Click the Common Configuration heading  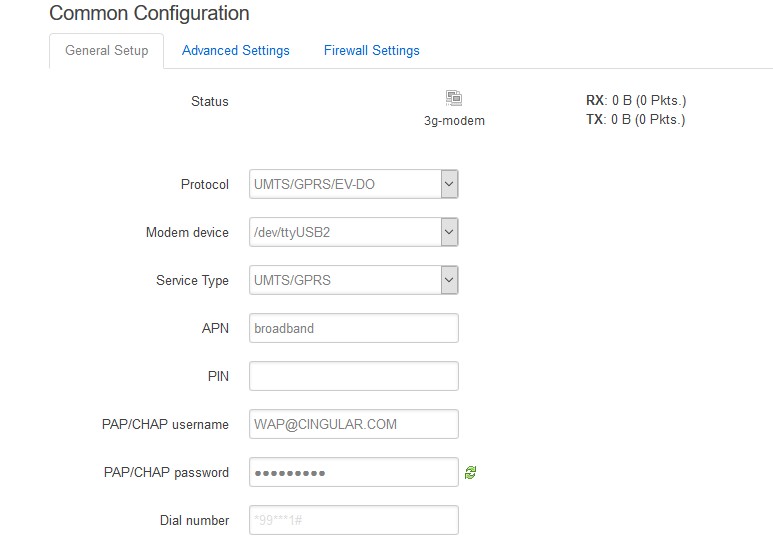pos(149,14)
